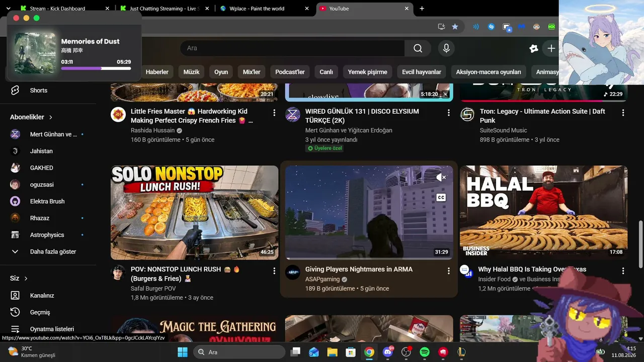Open options menu for WIRED GÜNLÜK 131
This screenshot has width=644, height=362.
449,113
